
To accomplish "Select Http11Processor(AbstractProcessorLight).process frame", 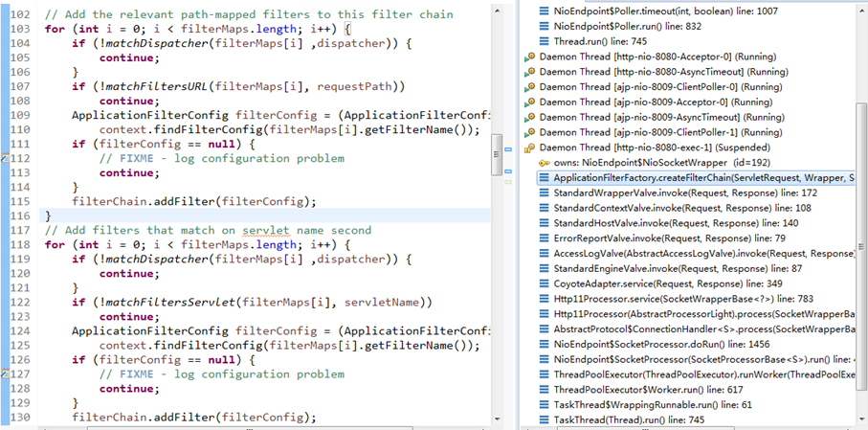I will [697, 314].
